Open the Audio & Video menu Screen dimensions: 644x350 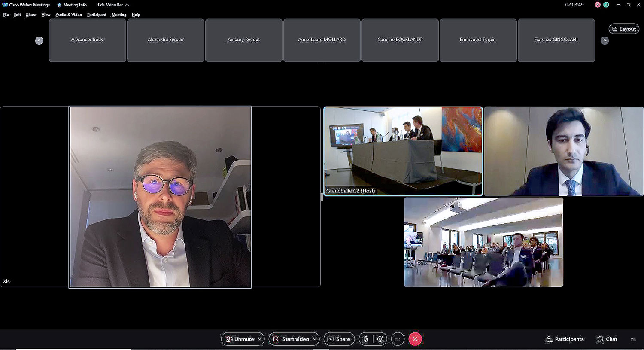click(69, 15)
